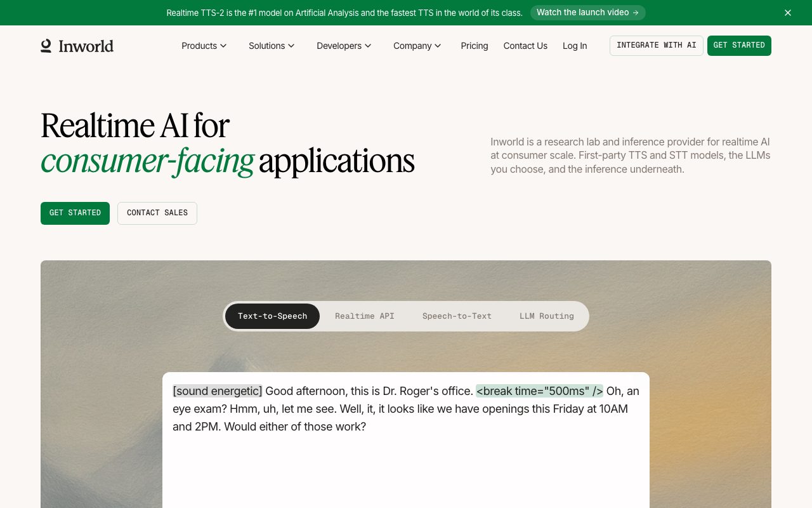Screen dimensions: 812x508
Task: Click the 'consumer-facing' green headline text
Action: [x=147, y=161]
